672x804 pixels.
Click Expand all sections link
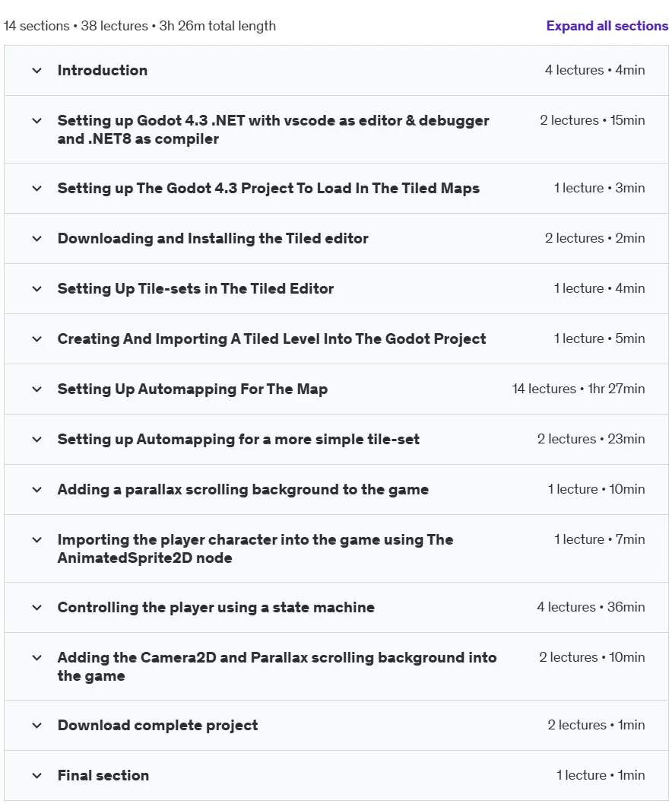607,26
